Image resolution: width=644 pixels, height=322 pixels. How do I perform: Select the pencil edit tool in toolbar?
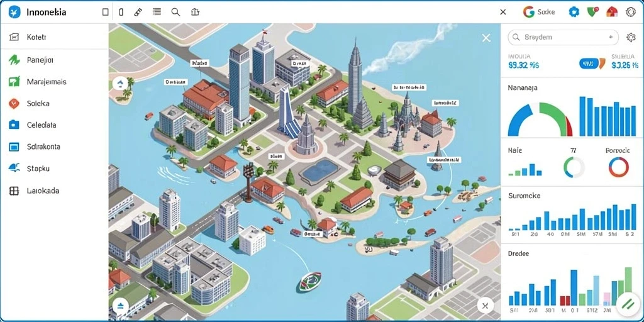click(138, 12)
